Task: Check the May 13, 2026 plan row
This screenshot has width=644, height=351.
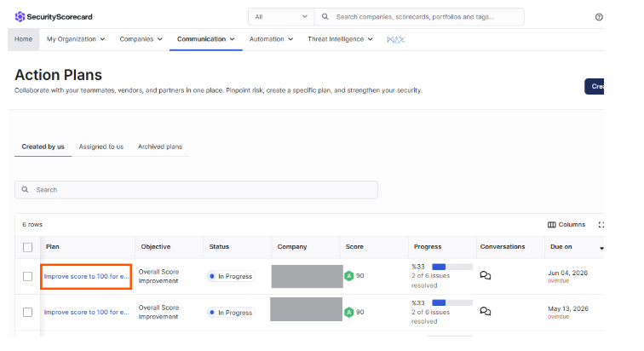Action: pyautogui.click(x=27, y=312)
